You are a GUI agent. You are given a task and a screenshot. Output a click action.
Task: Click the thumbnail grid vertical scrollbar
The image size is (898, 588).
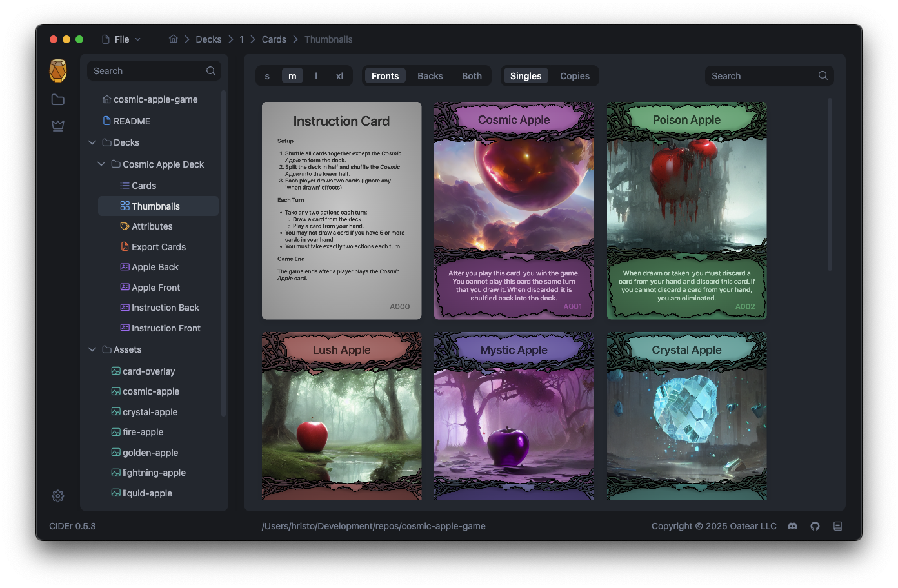(830, 184)
